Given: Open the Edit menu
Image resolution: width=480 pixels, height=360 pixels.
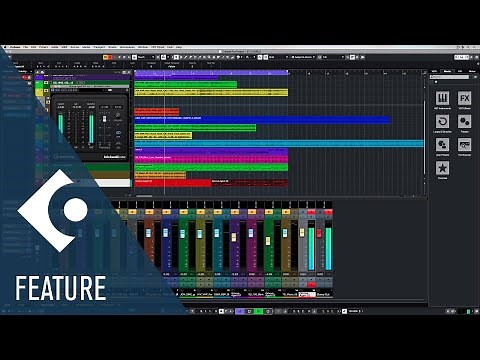Looking at the screenshot, I should 34,47.
